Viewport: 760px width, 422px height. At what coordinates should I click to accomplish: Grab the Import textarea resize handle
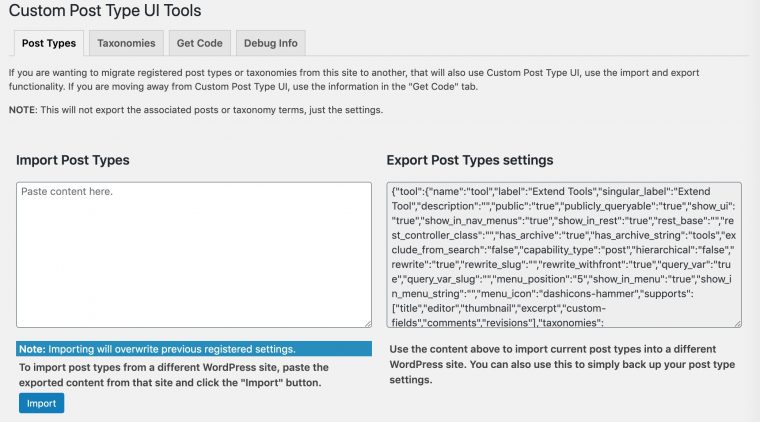click(368, 324)
